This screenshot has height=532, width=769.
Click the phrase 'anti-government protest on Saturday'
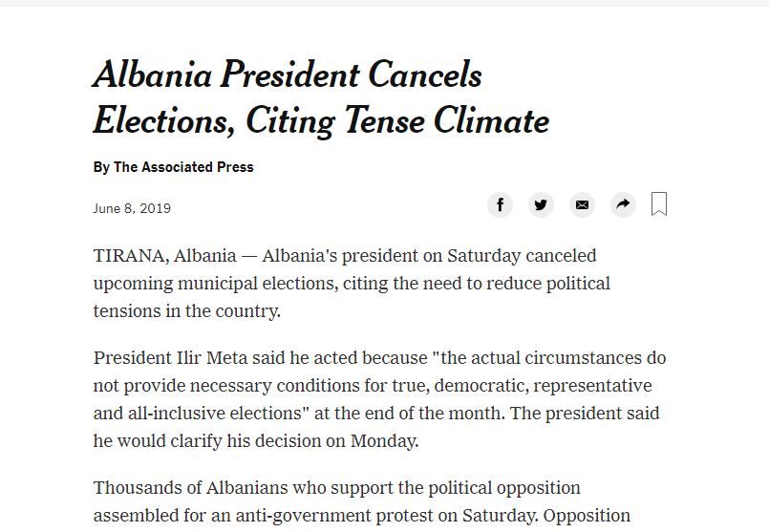(x=393, y=516)
